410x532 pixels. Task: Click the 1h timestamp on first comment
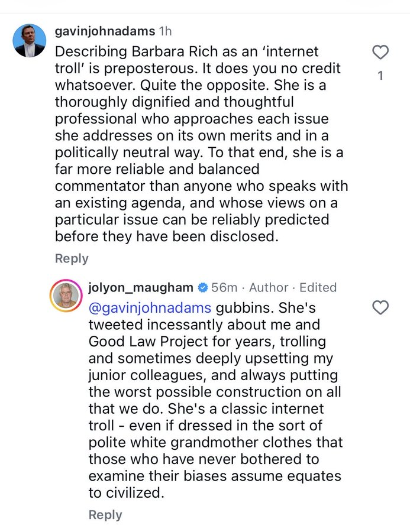166,31
